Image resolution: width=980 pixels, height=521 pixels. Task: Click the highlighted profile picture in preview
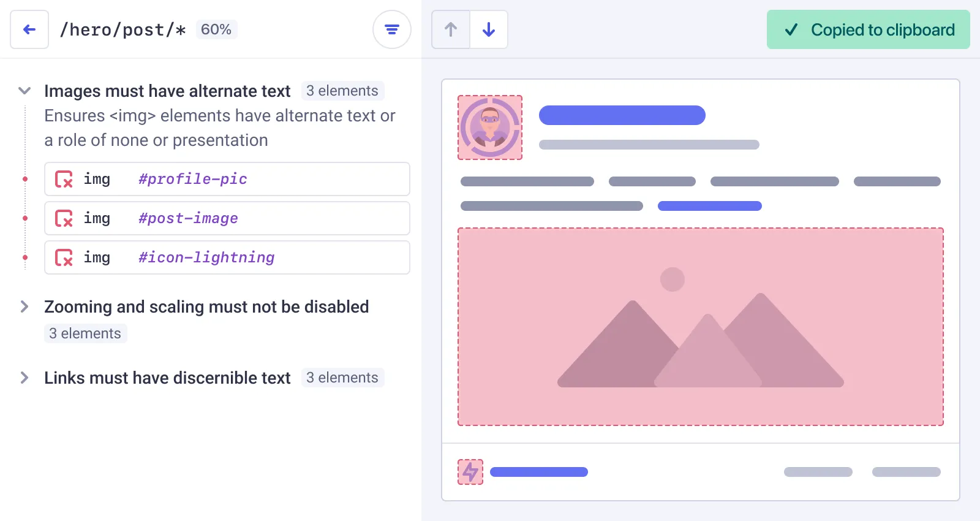[x=490, y=127]
